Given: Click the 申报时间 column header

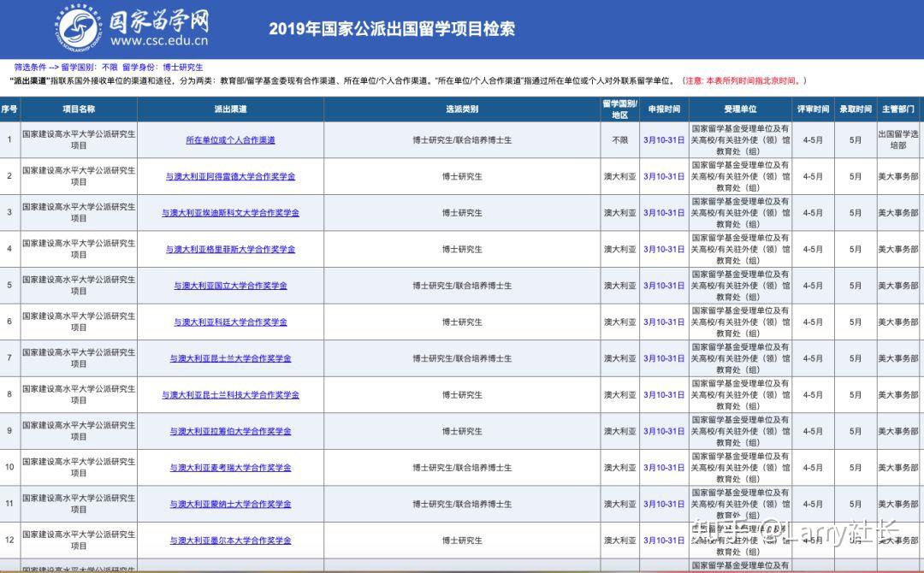Looking at the screenshot, I should 664,109.
